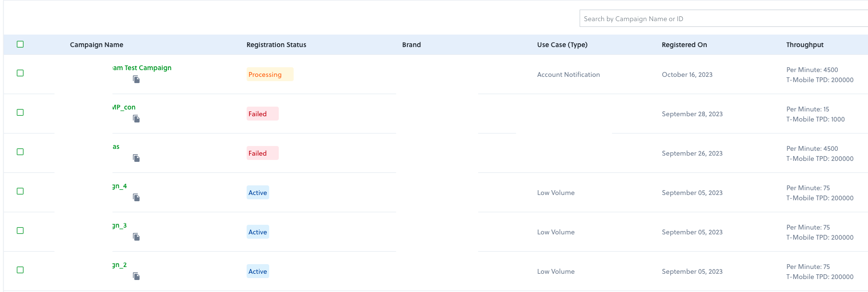Check the box for the Test Campaign row
The width and height of the screenshot is (868, 292).
click(x=20, y=73)
